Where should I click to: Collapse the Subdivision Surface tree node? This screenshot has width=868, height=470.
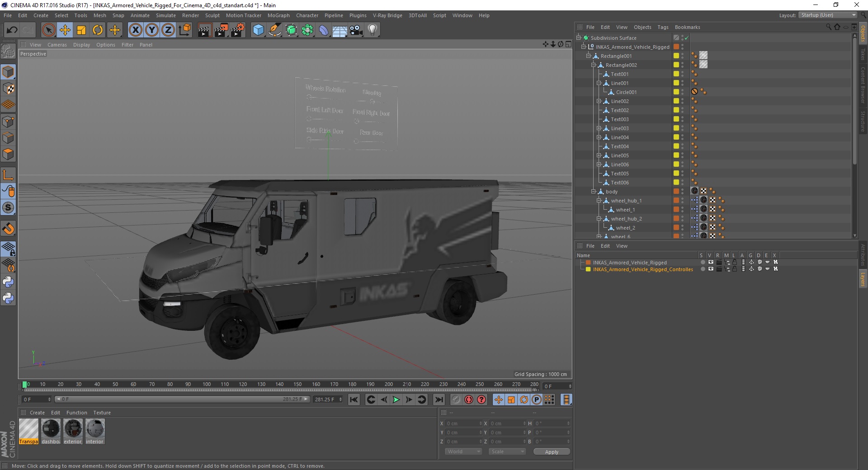click(578, 38)
